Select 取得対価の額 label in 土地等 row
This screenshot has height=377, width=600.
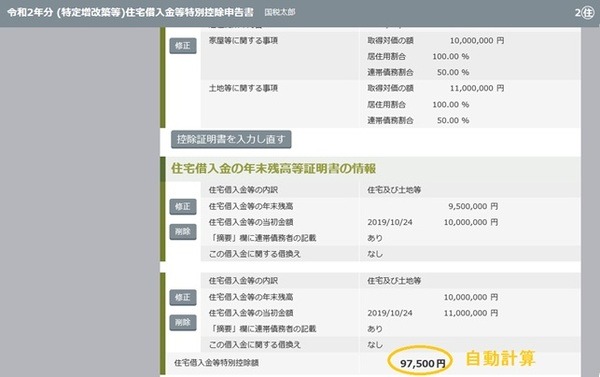pos(390,88)
